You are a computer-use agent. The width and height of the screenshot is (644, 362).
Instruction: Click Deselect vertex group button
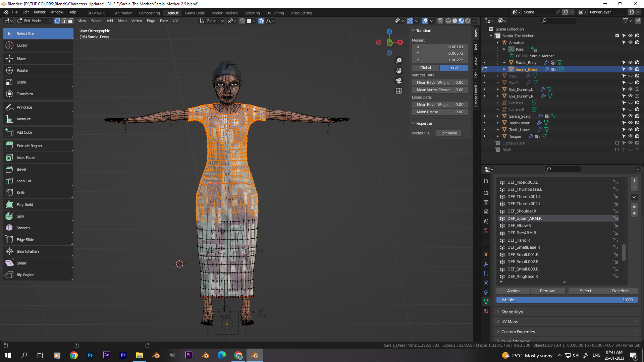(620, 291)
